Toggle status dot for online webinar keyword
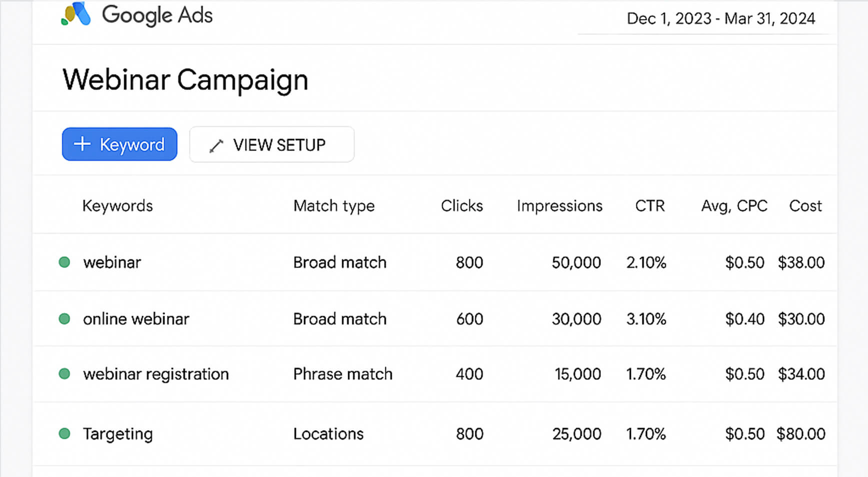This screenshot has height=477, width=868. (x=65, y=318)
